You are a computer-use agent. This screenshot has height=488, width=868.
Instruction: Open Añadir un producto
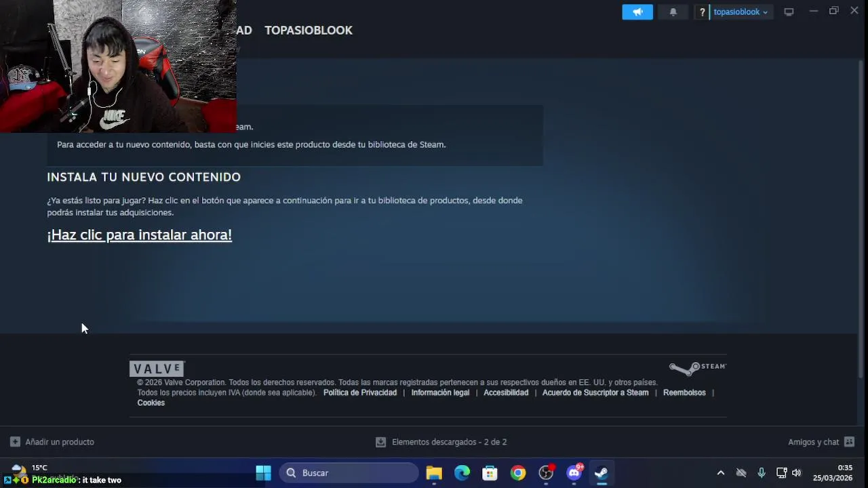tap(60, 442)
